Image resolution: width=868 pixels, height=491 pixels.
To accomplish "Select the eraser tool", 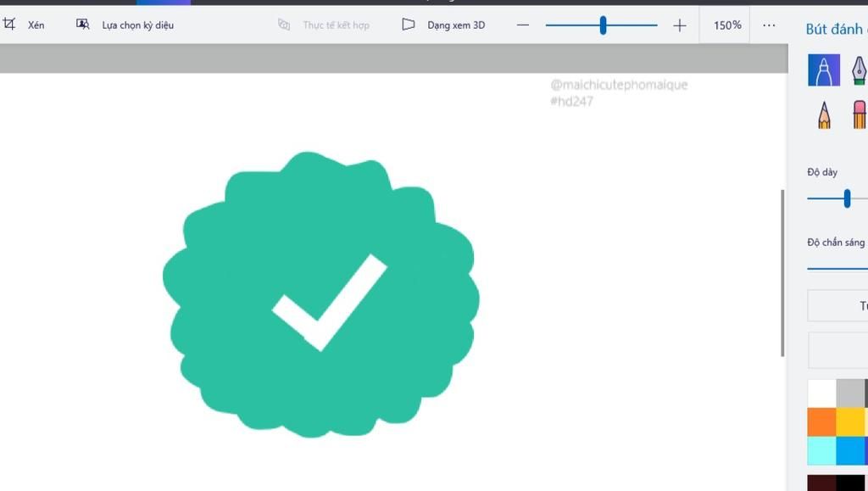I will [x=860, y=114].
